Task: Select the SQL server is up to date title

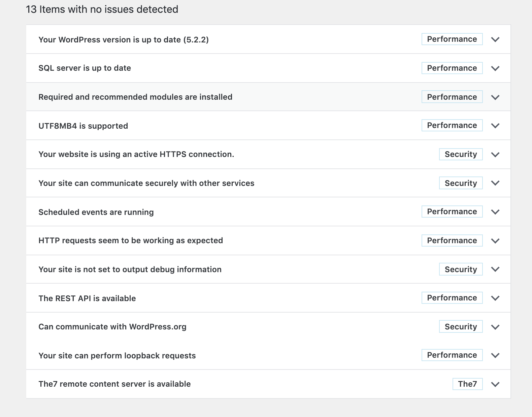Action: coord(85,68)
